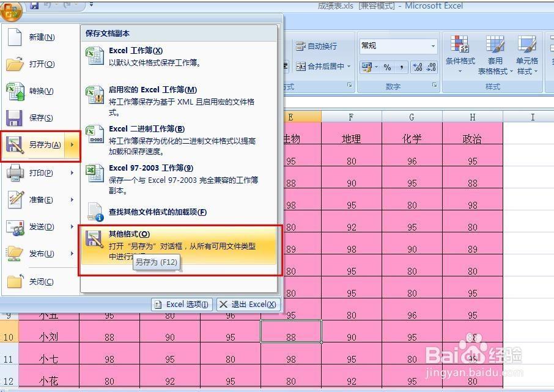554x392 pixels.
Task: Click increase decimal icon
Action: (418, 67)
